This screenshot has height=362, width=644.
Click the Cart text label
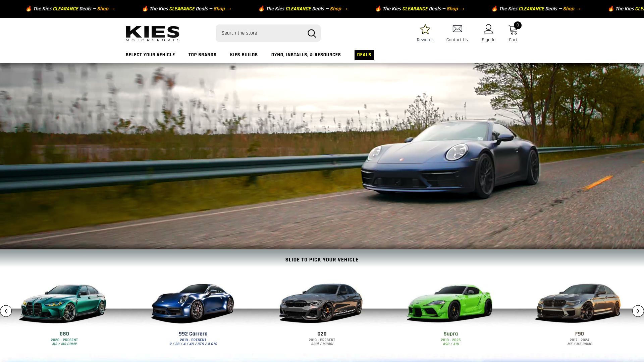pyautogui.click(x=513, y=40)
